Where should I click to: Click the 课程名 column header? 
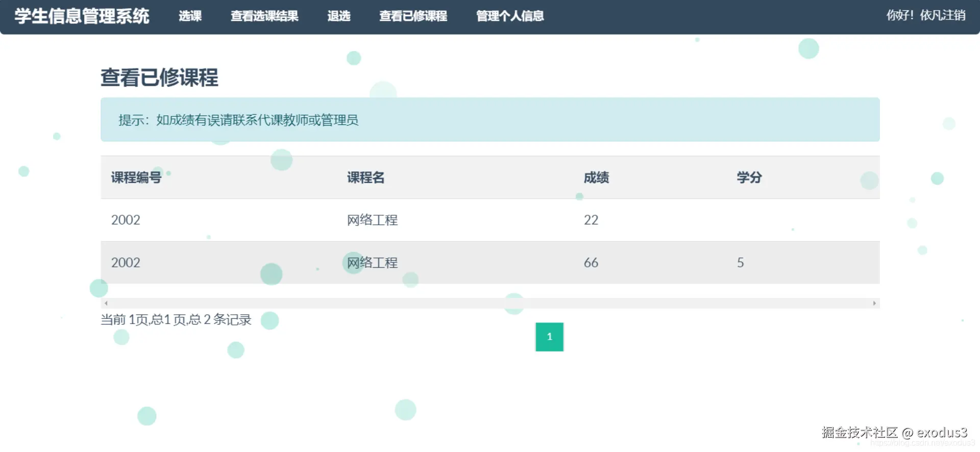pyautogui.click(x=366, y=178)
